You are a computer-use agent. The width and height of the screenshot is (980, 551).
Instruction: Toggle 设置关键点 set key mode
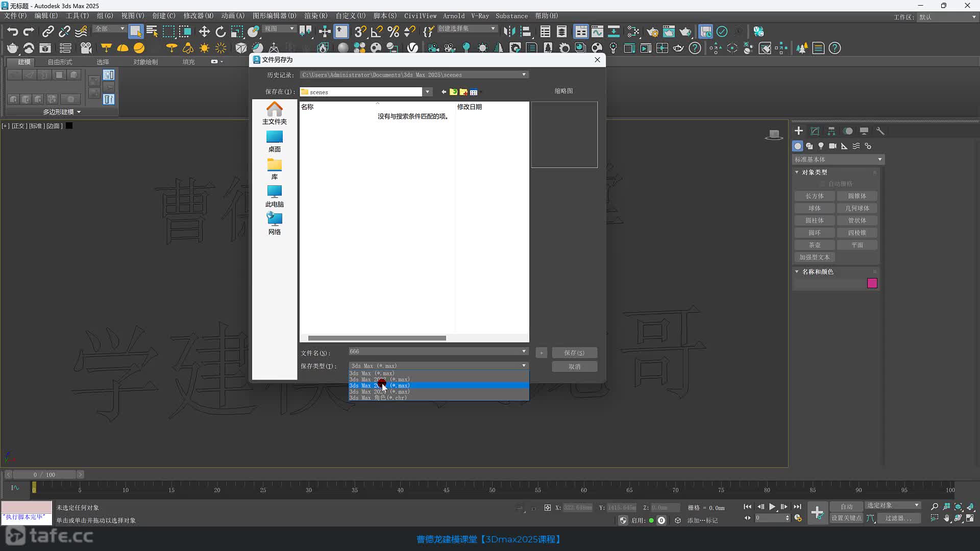click(846, 518)
